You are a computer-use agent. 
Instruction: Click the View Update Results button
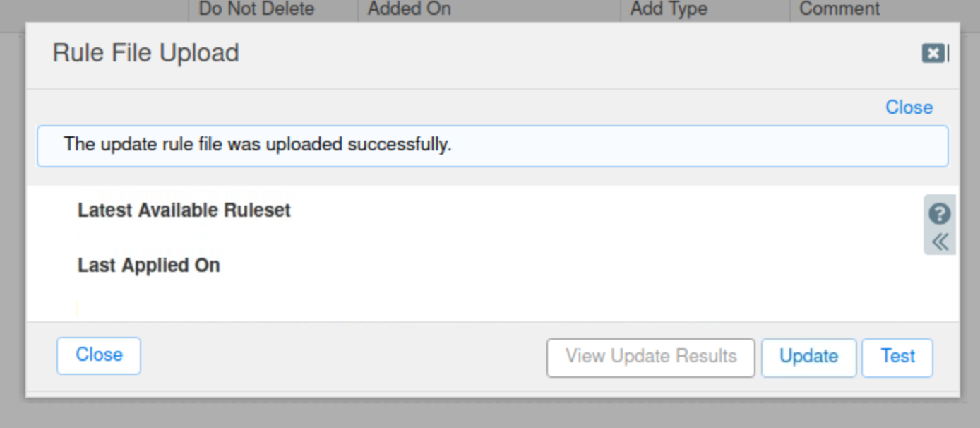pos(650,357)
